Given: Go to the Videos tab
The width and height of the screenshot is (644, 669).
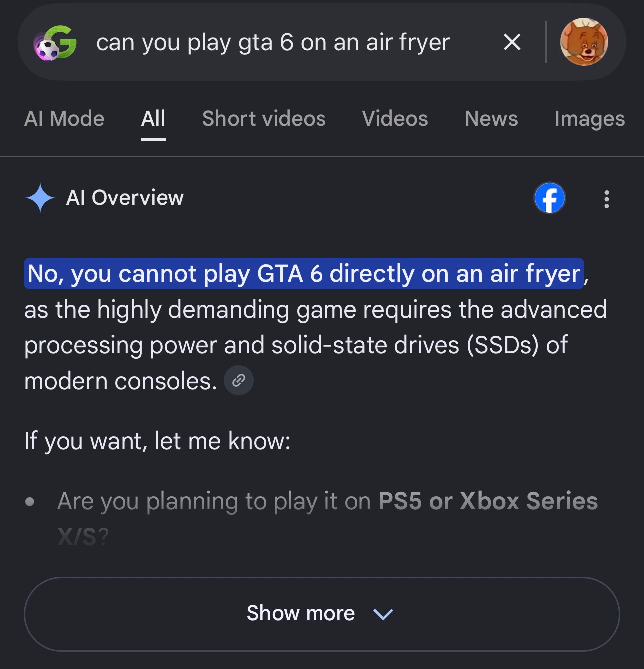Looking at the screenshot, I should coord(395,119).
